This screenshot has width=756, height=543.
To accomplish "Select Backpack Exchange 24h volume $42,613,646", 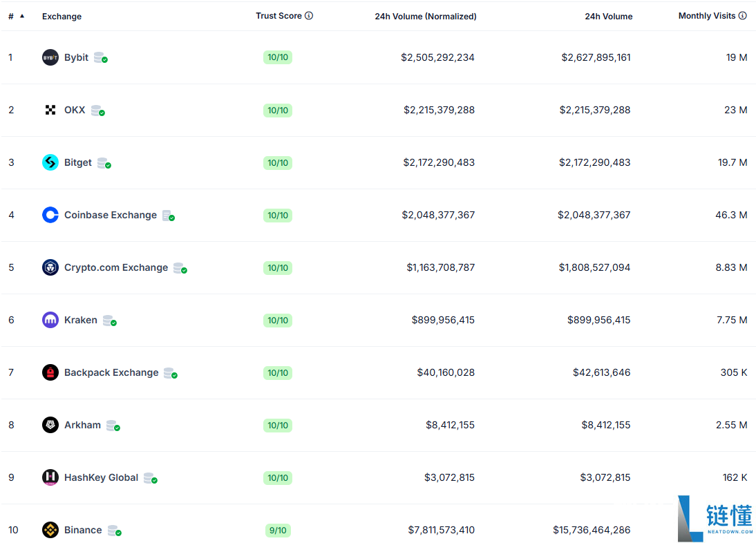I will pos(602,372).
